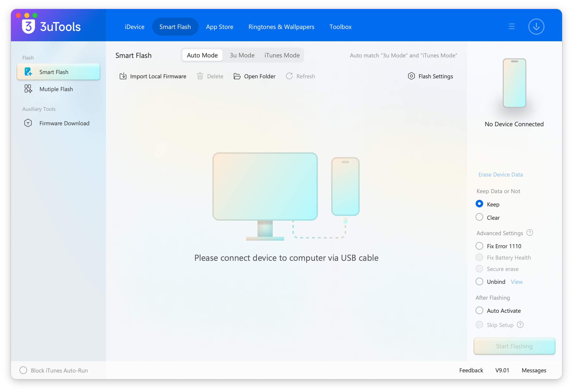
Task: Enable Block iTunes Auto-Run
Action: click(x=23, y=370)
